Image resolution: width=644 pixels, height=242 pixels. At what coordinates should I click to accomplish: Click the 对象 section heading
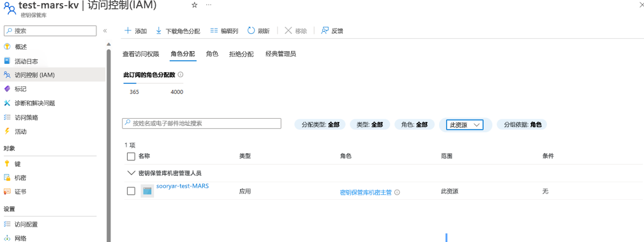coord(10,148)
